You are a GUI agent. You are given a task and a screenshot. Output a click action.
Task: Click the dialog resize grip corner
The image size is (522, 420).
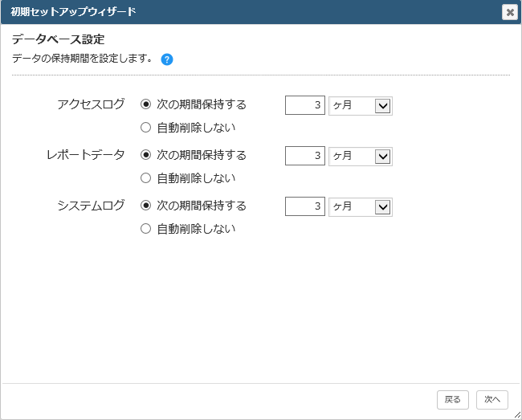coord(517,415)
